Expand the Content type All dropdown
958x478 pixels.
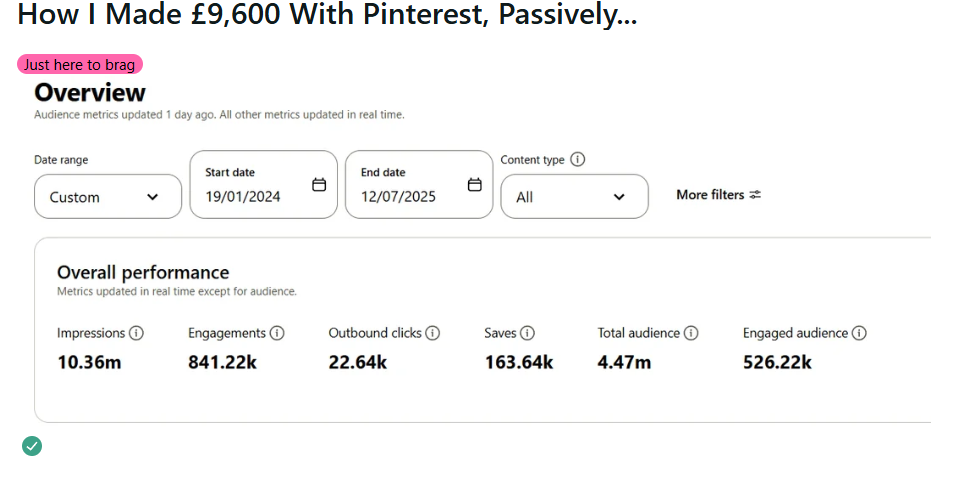click(x=574, y=197)
